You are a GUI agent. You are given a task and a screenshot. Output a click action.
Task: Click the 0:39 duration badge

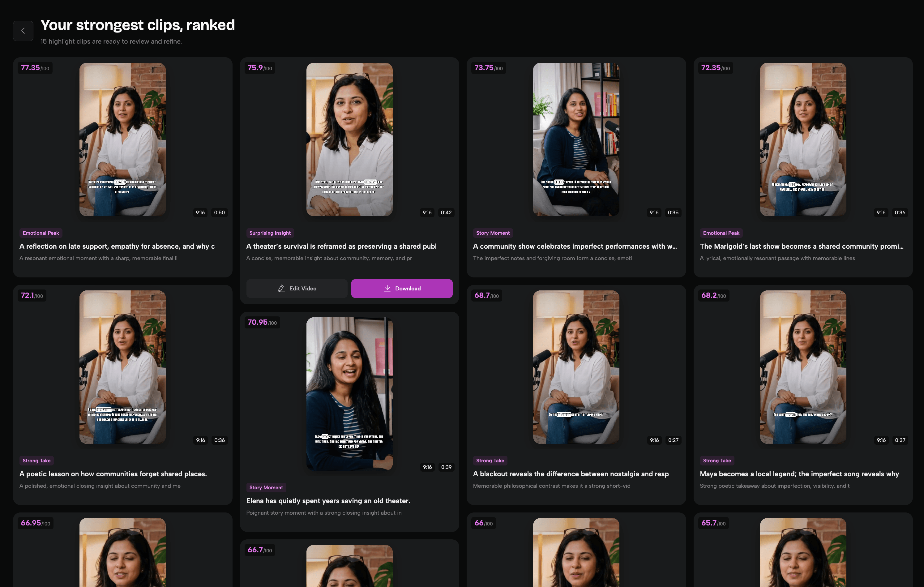click(x=446, y=467)
